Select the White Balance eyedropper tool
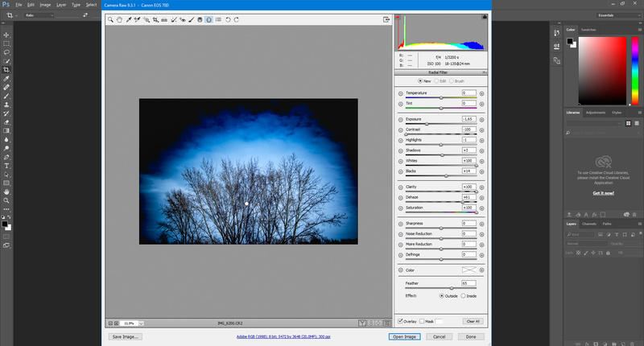Viewport: 644px width, 346px height. click(128, 19)
